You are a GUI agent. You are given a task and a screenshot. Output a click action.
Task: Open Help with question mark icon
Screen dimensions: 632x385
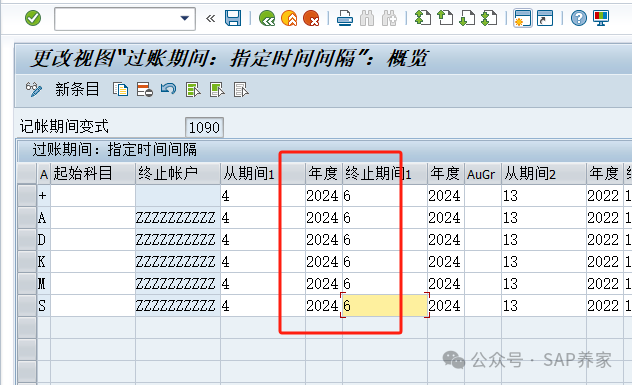pyautogui.click(x=579, y=18)
